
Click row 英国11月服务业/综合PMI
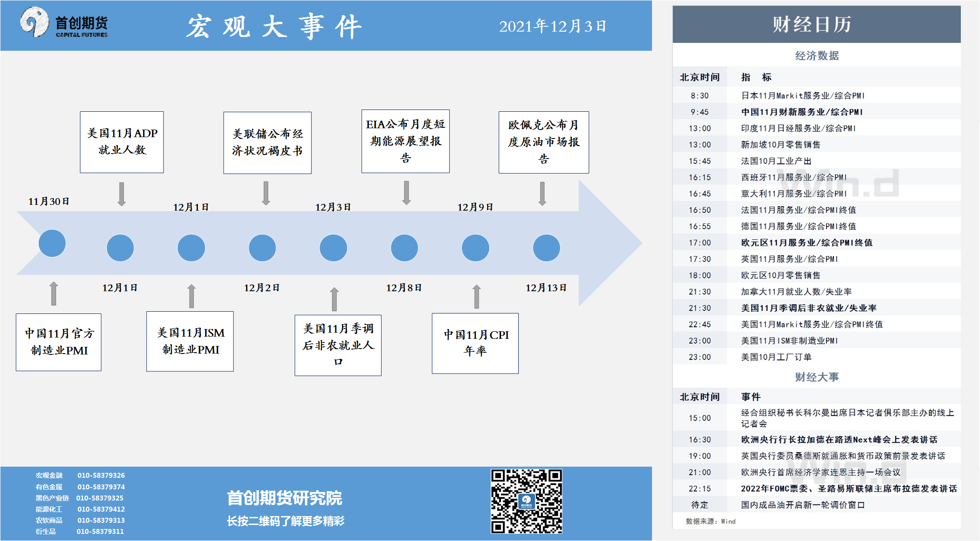[816, 259]
